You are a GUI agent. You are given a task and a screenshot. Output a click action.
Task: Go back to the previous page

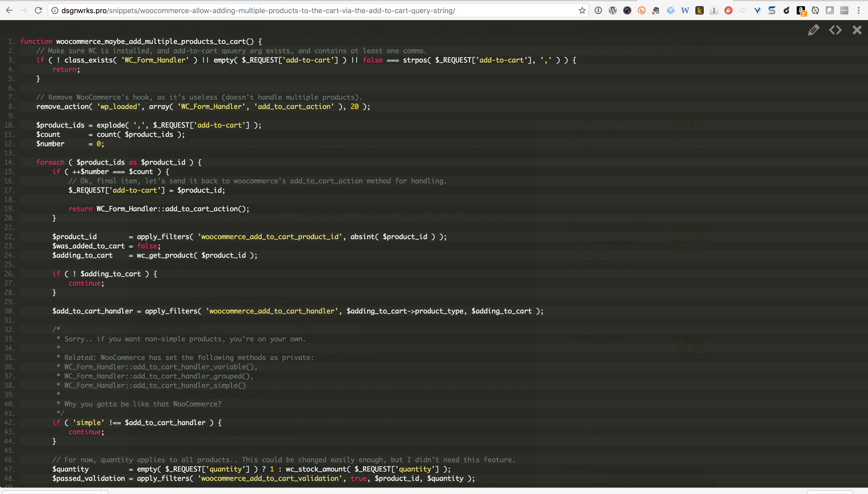10,11
